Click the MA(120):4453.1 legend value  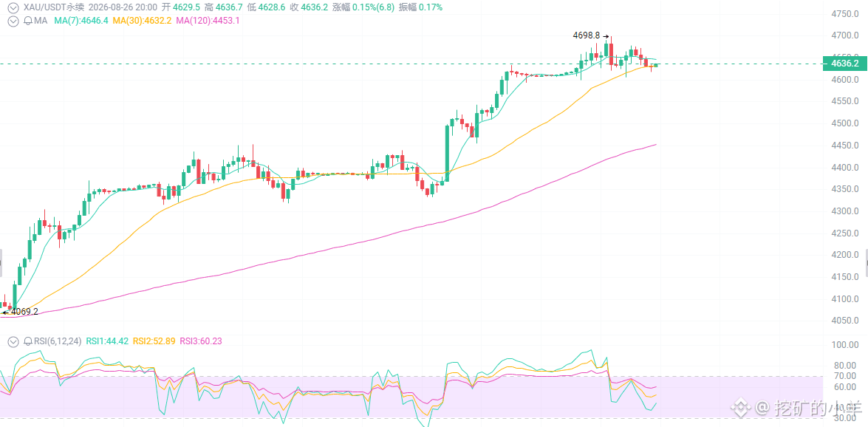(x=208, y=21)
